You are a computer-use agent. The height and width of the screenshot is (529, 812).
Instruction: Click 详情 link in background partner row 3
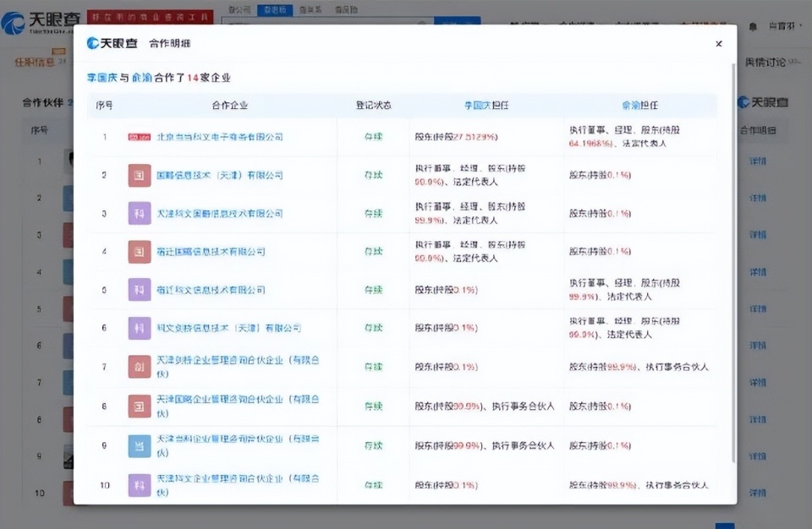pyautogui.click(x=758, y=235)
